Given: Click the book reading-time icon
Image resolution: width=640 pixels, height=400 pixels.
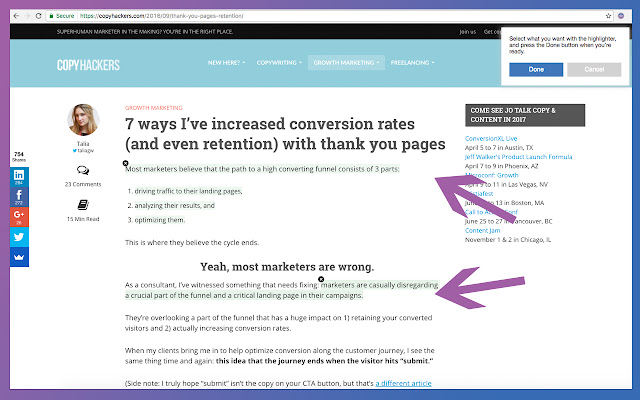Looking at the screenshot, I should pyautogui.click(x=83, y=204).
